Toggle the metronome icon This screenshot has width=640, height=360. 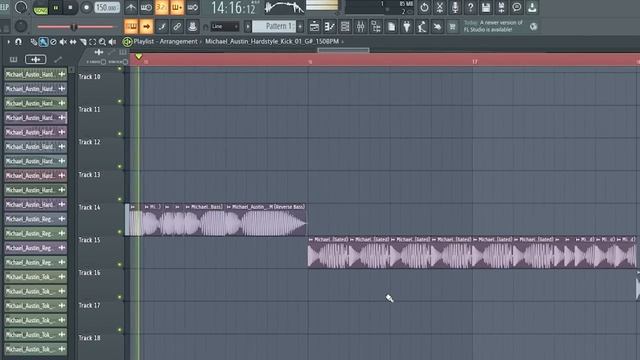coord(131,7)
